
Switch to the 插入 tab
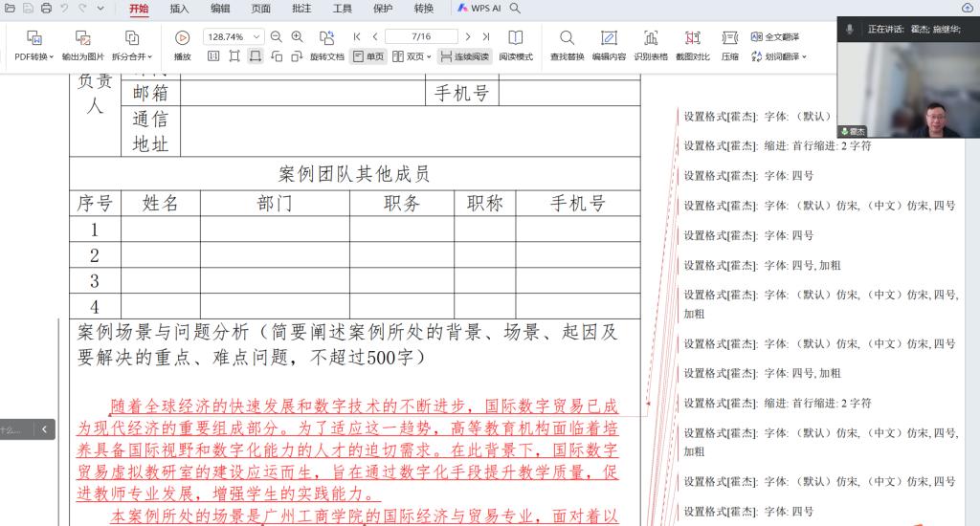[179, 9]
